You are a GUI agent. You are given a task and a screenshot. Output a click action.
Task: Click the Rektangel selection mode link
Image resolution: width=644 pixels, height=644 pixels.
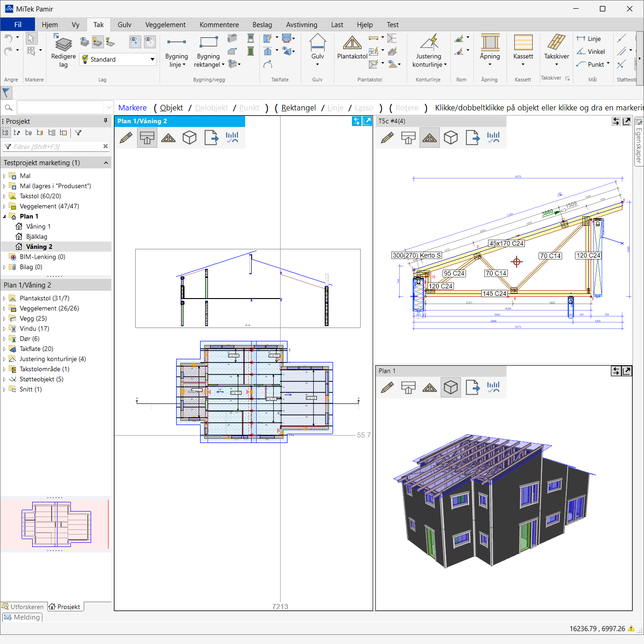point(299,108)
